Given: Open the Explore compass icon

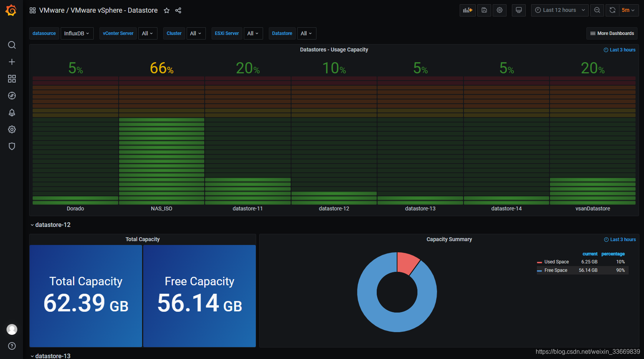Looking at the screenshot, I should pyautogui.click(x=12, y=96).
